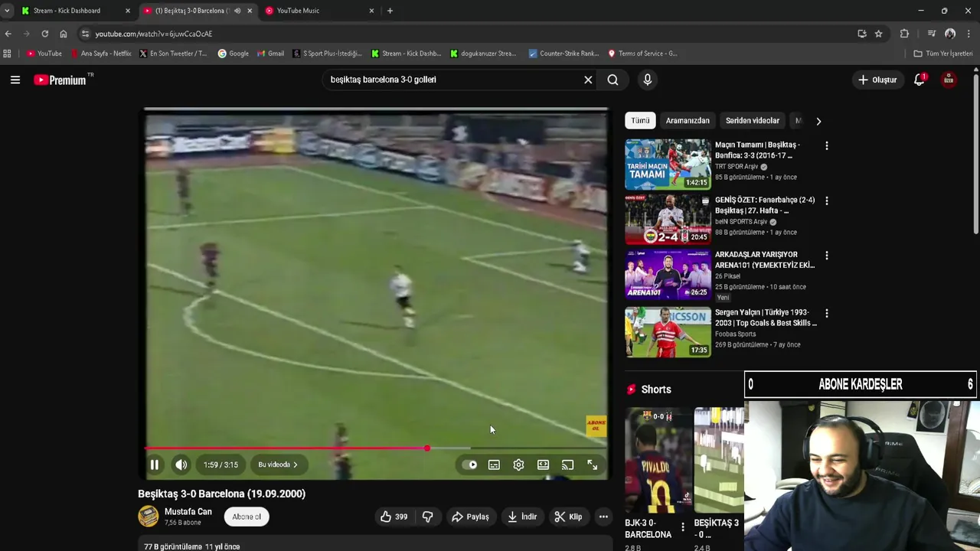Select the 'Aramanızdan' filter chip
Image resolution: width=980 pixels, height=551 pixels.
688,120
